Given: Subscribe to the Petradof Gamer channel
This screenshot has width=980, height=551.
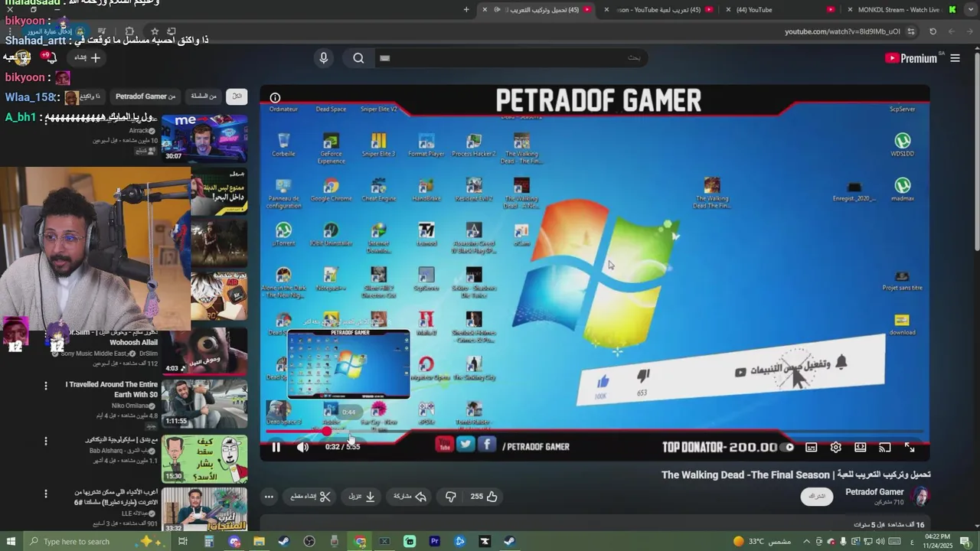Looking at the screenshot, I should (x=818, y=496).
